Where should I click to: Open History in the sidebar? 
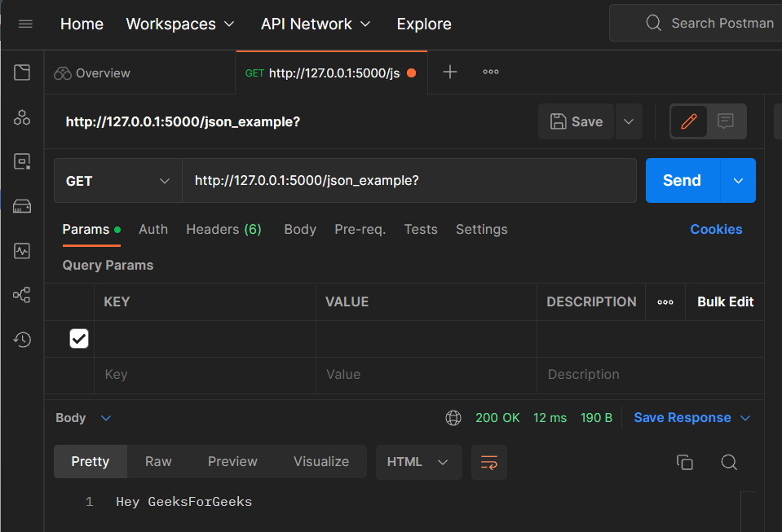click(22, 340)
